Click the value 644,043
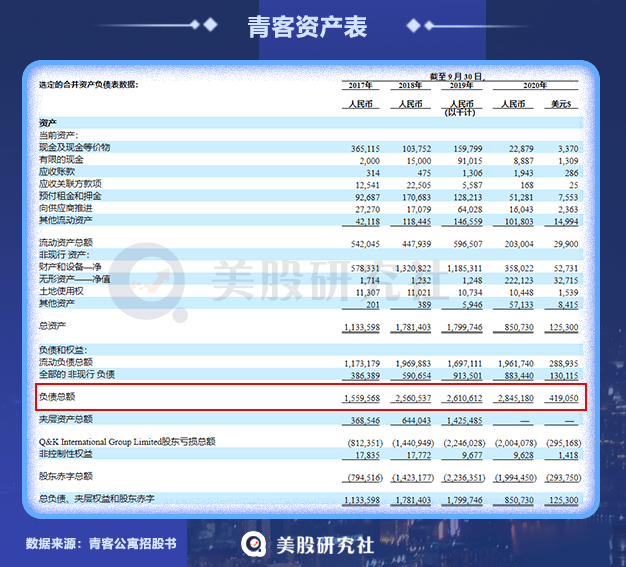This screenshot has height=567, width=626. 416,421
